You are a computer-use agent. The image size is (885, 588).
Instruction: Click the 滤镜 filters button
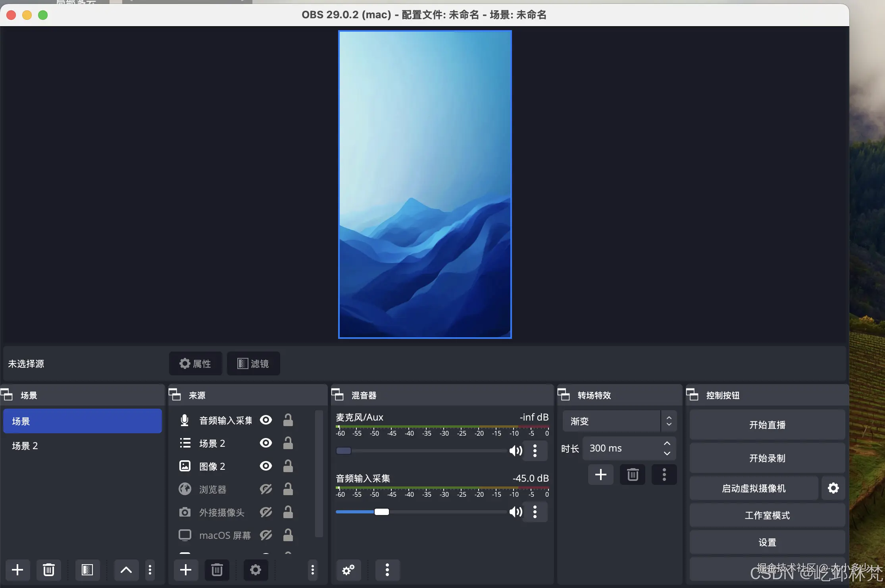point(253,363)
